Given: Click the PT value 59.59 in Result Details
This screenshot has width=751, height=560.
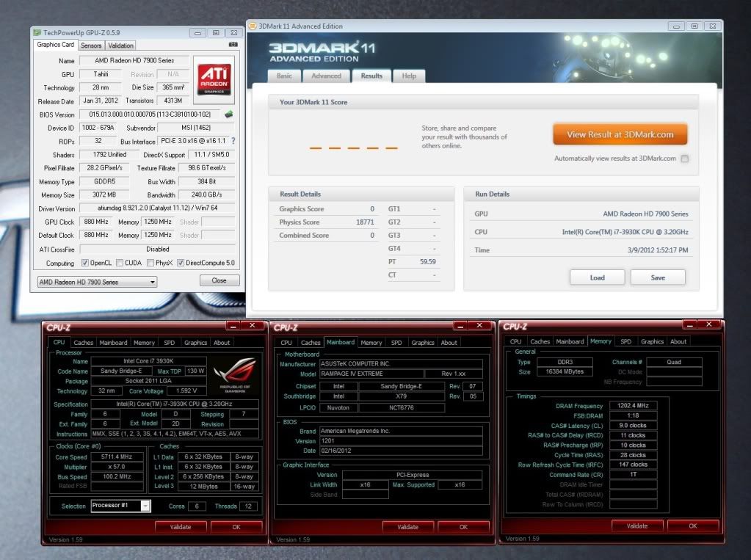Looking at the screenshot, I should [x=428, y=261].
